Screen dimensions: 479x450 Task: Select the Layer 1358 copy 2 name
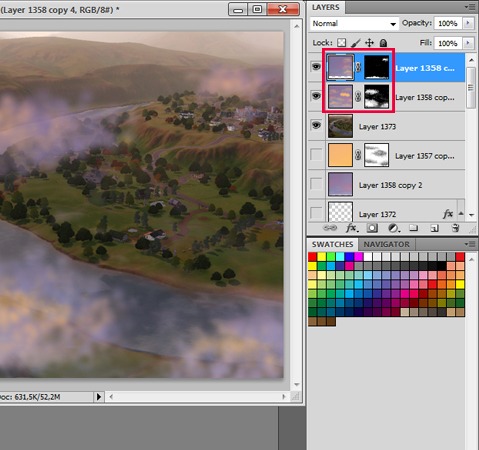point(390,185)
